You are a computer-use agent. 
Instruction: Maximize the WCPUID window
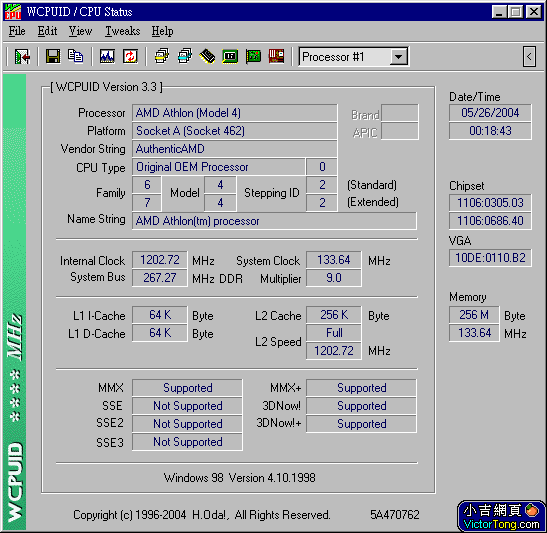[515, 12]
